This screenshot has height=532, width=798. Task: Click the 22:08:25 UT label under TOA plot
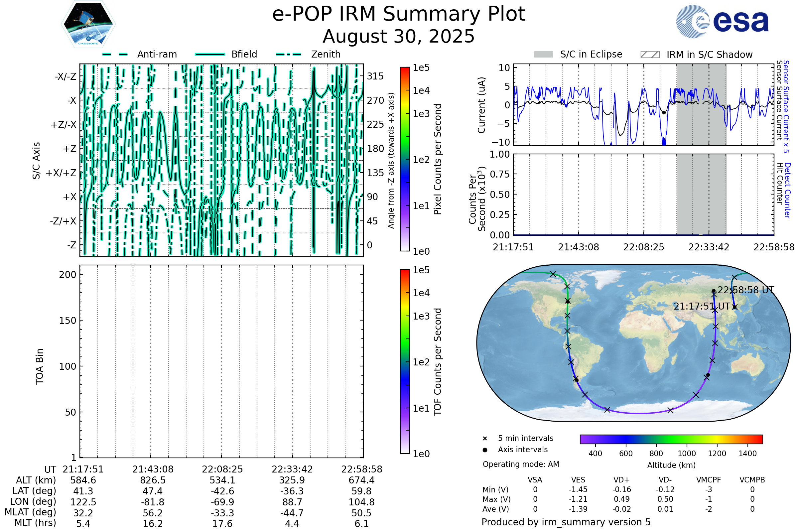tap(222, 469)
